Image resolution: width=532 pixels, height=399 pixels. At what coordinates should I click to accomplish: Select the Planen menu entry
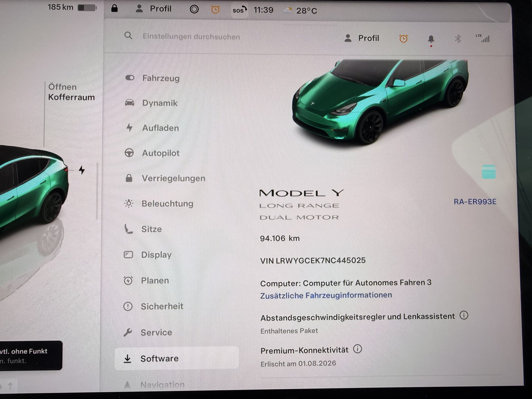(x=146, y=280)
